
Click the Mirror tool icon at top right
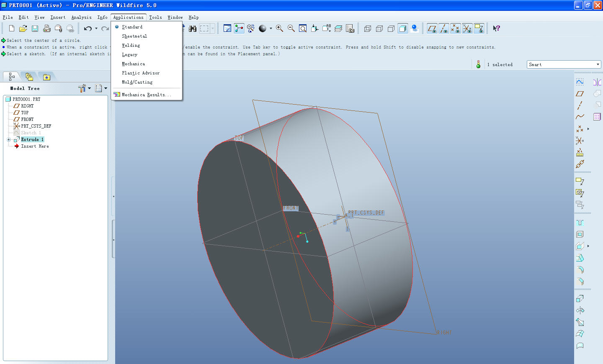597,82
